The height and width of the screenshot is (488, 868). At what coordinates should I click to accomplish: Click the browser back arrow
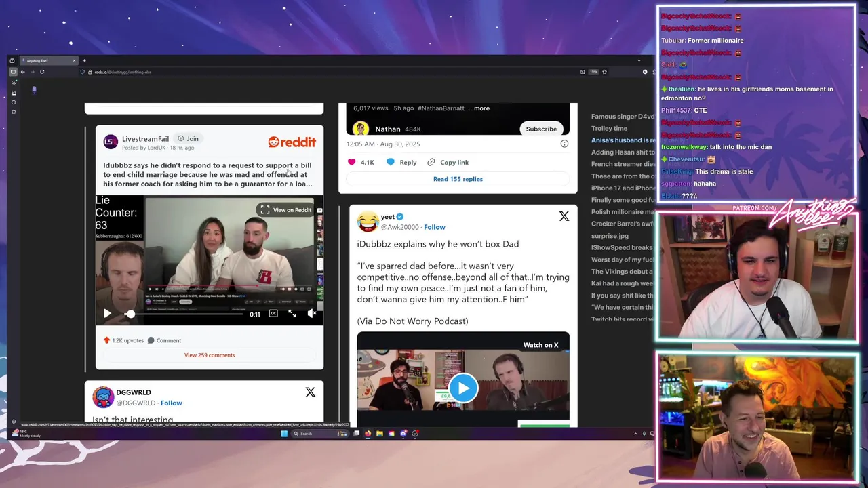[23, 72]
